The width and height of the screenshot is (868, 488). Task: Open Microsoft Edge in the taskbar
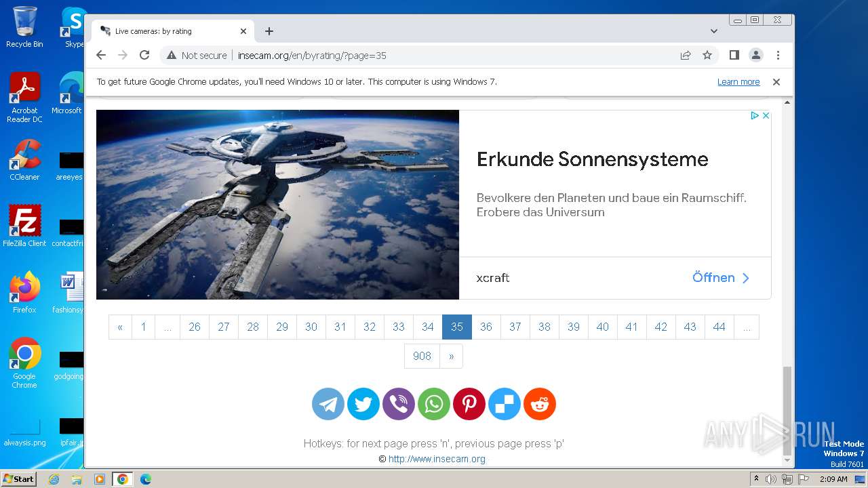145,479
